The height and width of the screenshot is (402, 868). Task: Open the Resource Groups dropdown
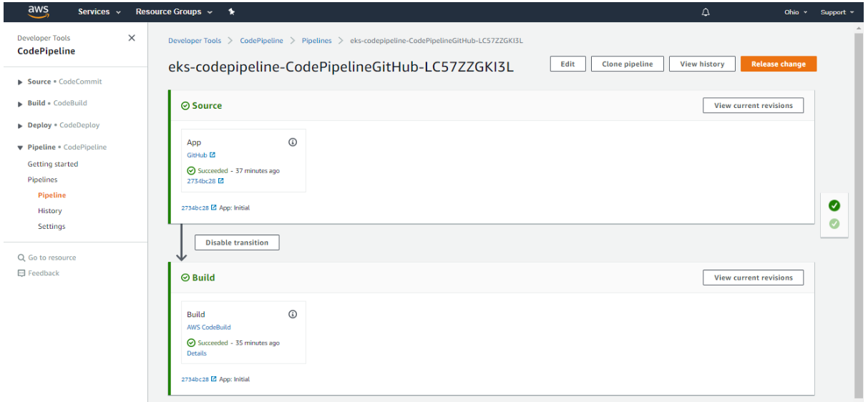click(x=174, y=11)
